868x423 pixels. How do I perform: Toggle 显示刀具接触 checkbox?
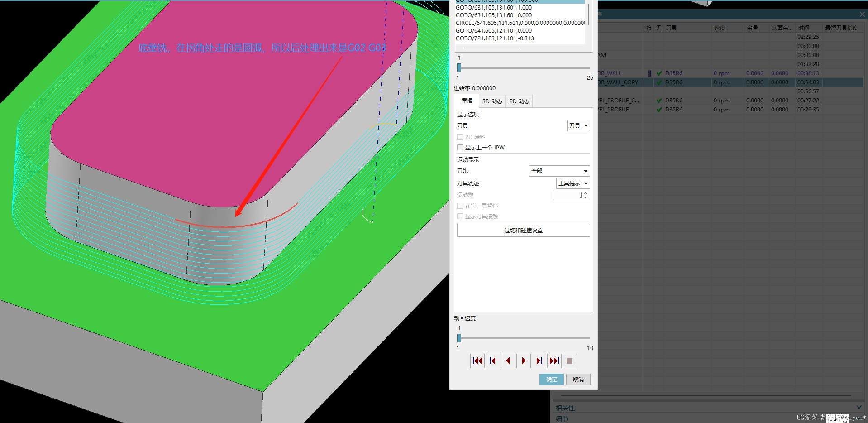pyautogui.click(x=460, y=216)
